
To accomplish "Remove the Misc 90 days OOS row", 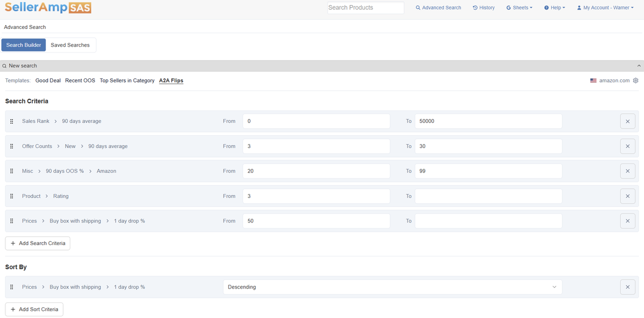I will [627, 171].
